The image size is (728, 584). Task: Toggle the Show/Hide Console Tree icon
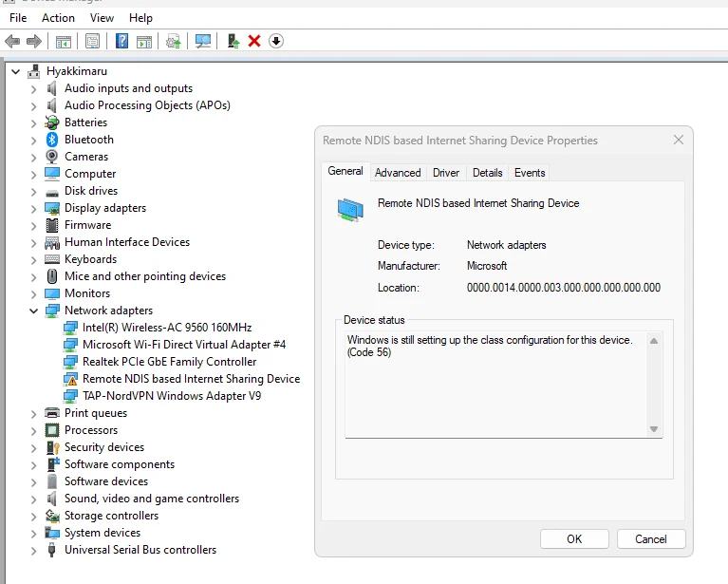coord(64,42)
